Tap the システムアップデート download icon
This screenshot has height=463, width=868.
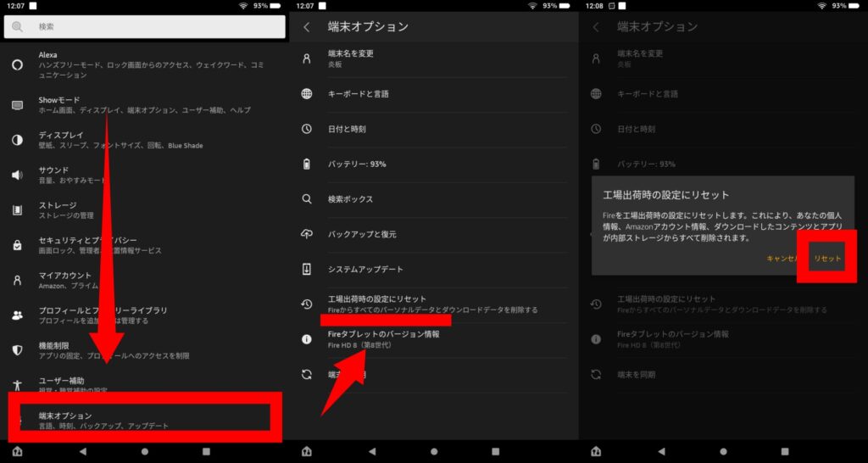pyautogui.click(x=307, y=269)
